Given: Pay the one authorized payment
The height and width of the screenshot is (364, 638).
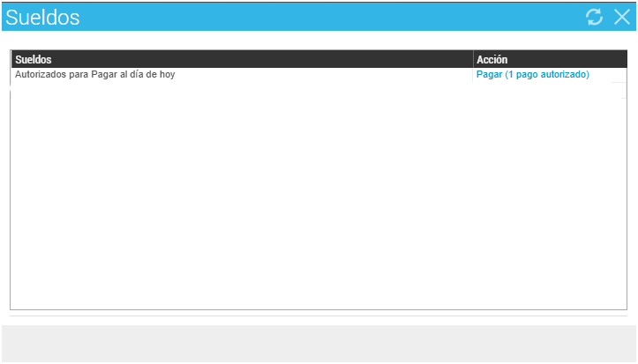Looking at the screenshot, I should click(x=532, y=75).
